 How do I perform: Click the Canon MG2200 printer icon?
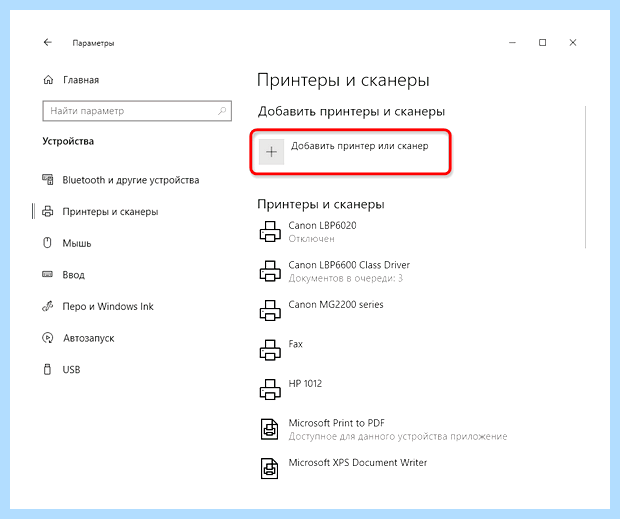270,311
